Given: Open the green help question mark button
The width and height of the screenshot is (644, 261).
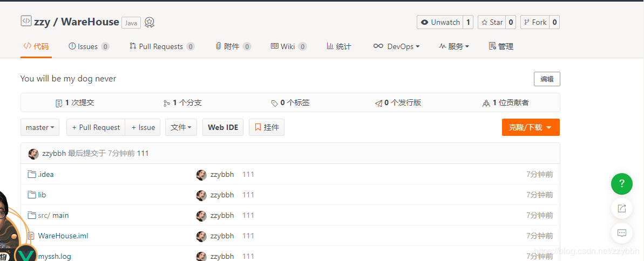Looking at the screenshot, I should coord(622,183).
